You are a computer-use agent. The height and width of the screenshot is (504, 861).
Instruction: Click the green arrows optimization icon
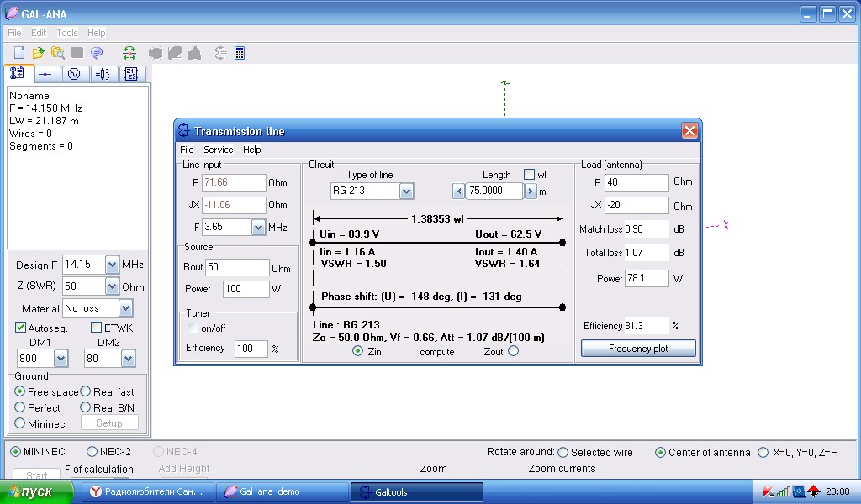point(129,53)
